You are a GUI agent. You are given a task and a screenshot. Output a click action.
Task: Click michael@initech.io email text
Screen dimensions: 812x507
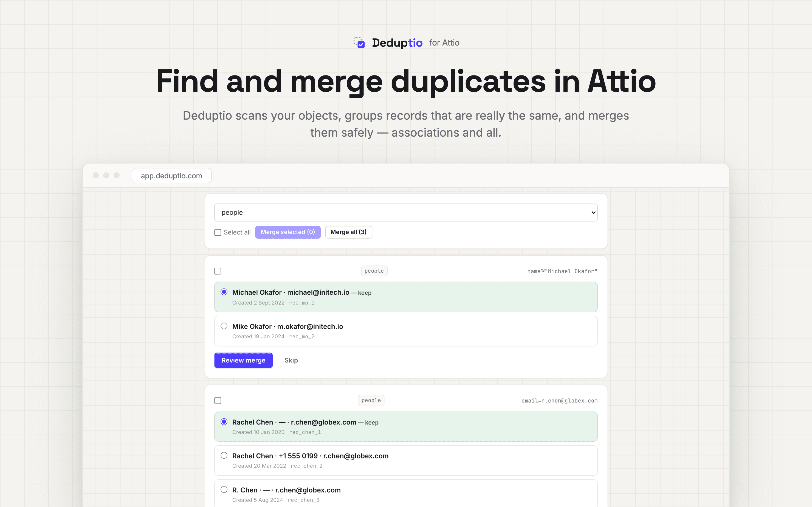click(318, 292)
